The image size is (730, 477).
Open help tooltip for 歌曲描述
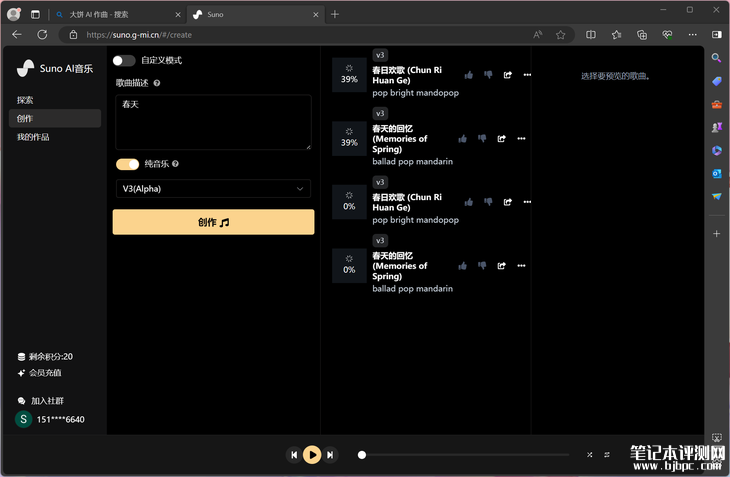157,83
